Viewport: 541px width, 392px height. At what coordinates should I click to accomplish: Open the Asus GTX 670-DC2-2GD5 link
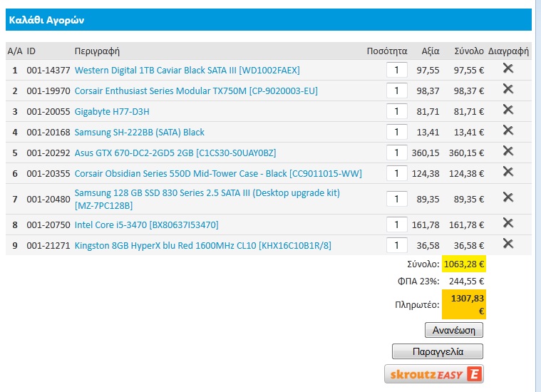pos(175,153)
